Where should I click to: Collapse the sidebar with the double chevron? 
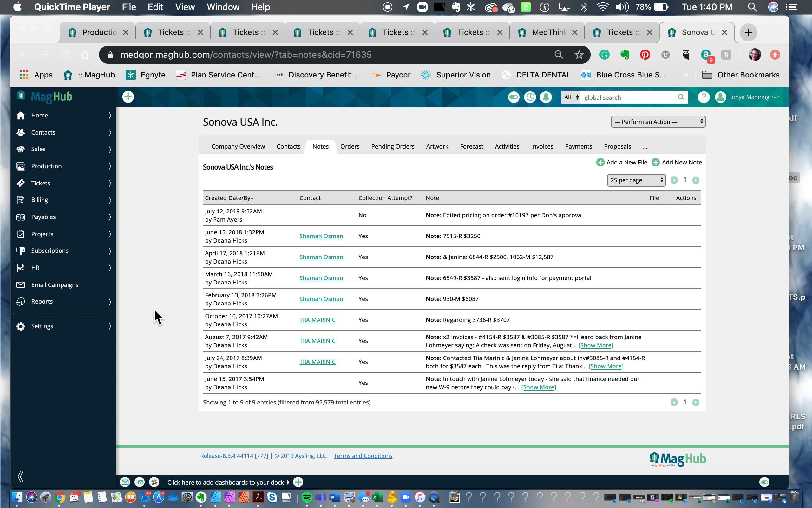pyautogui.click(x=20, y=477)
